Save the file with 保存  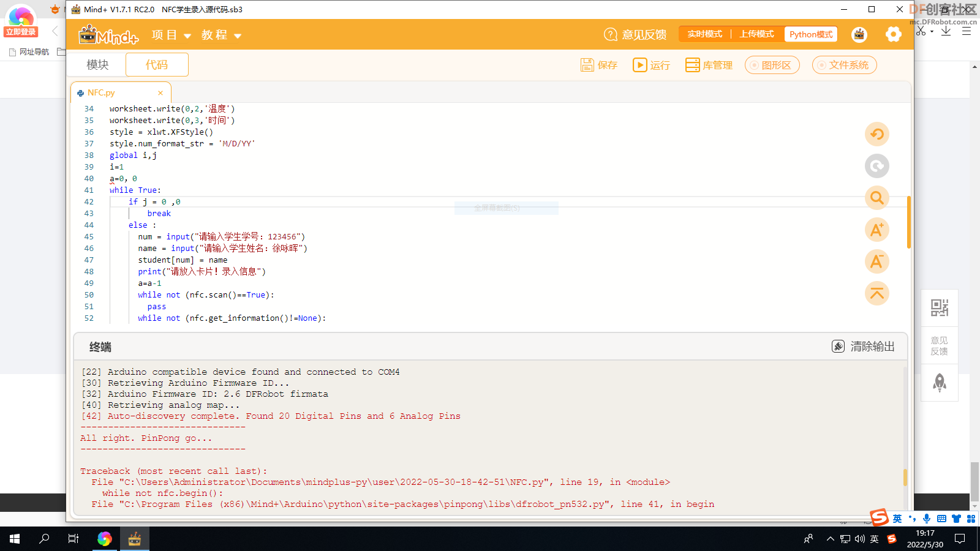coord(599,65)
